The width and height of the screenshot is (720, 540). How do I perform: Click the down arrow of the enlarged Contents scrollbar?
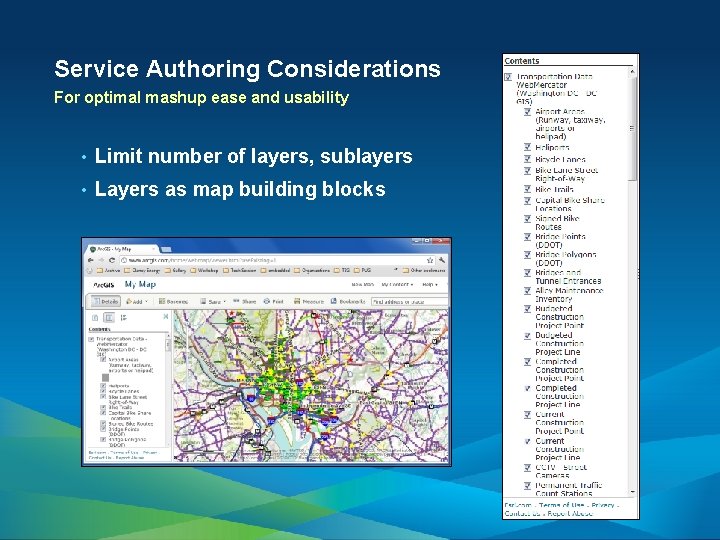632,492
